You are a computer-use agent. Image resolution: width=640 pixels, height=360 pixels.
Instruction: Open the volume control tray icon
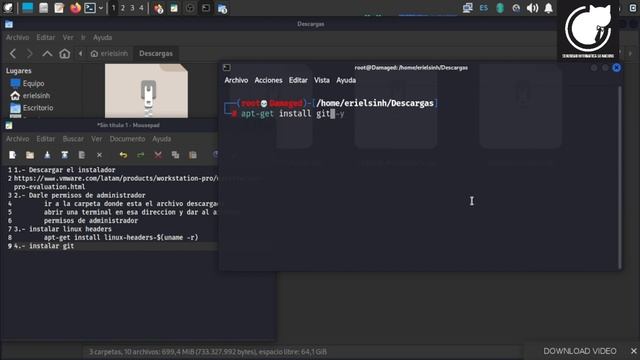point(532,8)
